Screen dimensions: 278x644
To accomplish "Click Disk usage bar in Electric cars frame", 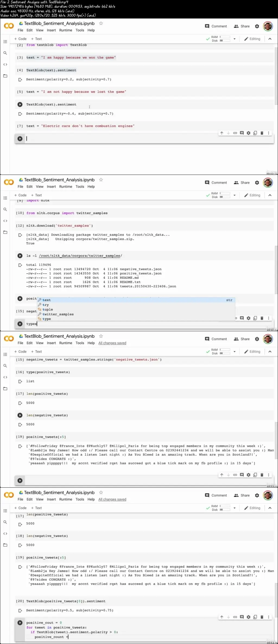I will click(225, 41).
